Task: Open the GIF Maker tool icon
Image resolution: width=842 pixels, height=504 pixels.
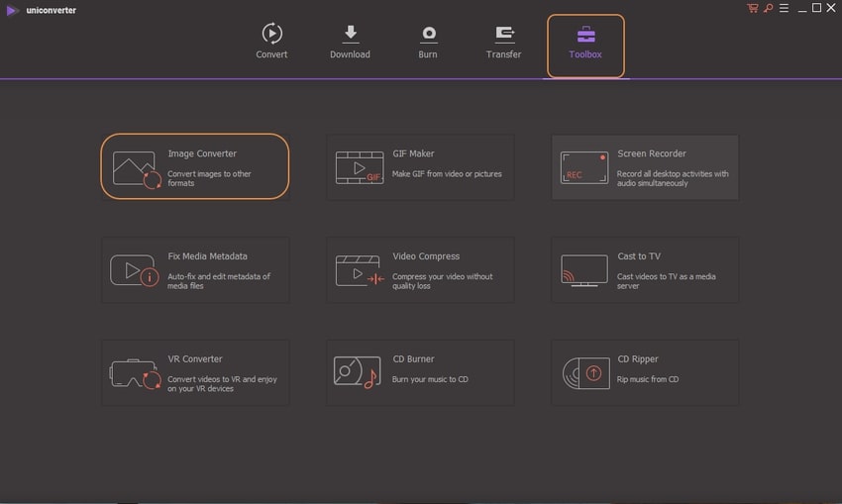Action: point(359,168)
